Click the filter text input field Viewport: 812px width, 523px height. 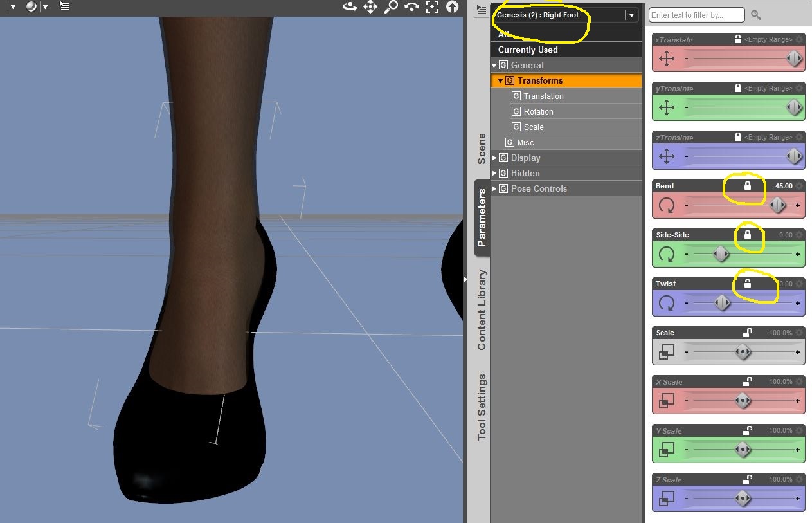coord(696,15)
